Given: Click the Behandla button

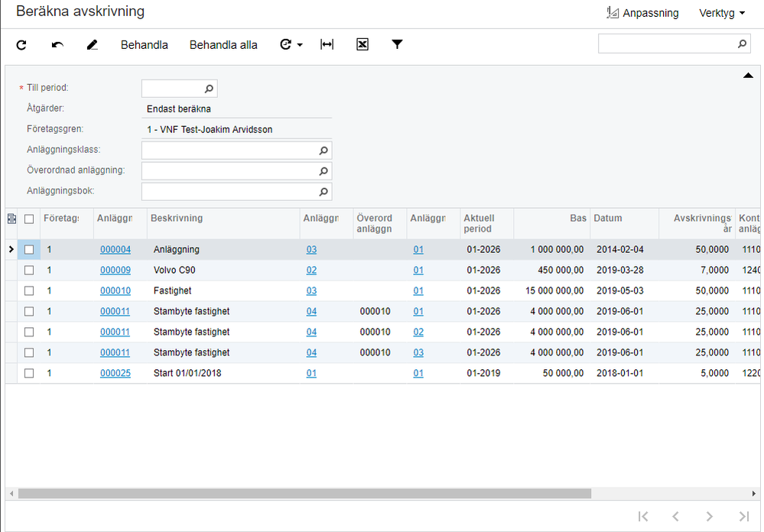Looking at the screenshot, I should click(x=144, y=45).
